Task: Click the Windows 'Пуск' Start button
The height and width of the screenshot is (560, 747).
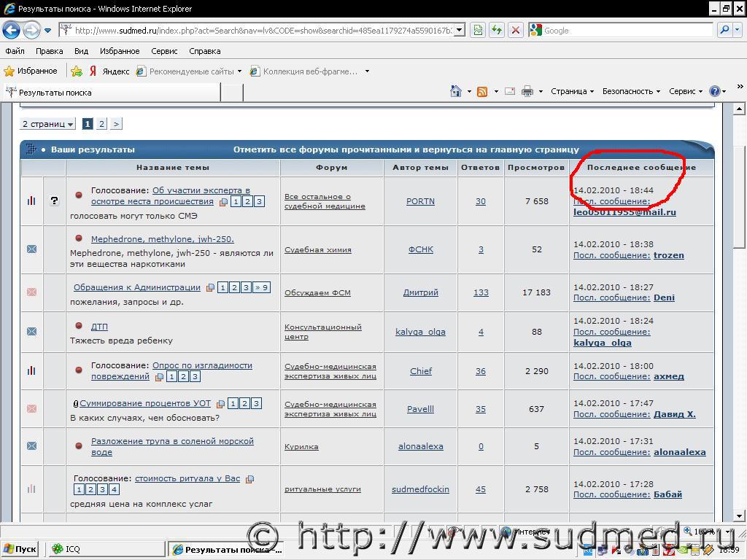Action: [x=20, y=549]
